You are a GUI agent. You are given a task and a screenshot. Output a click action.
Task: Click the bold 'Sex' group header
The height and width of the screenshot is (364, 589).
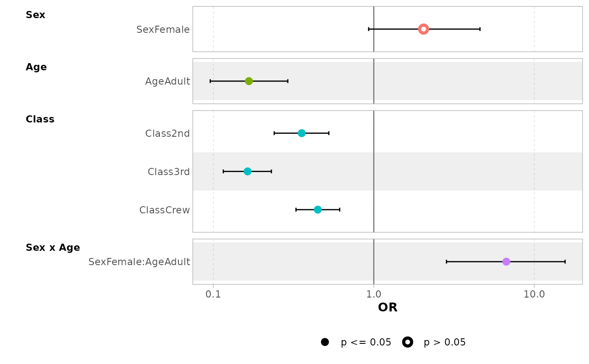(x=35, y=15)
